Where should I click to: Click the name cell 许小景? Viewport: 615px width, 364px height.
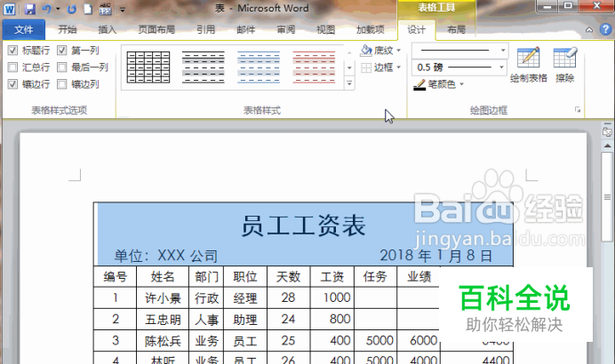coord(163,297)
